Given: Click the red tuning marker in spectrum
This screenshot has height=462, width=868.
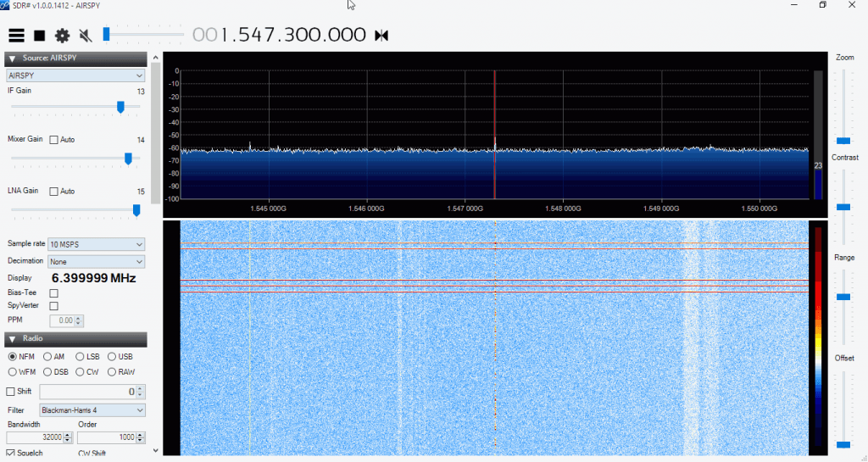Looking at the screenshot, I should 494,135.
